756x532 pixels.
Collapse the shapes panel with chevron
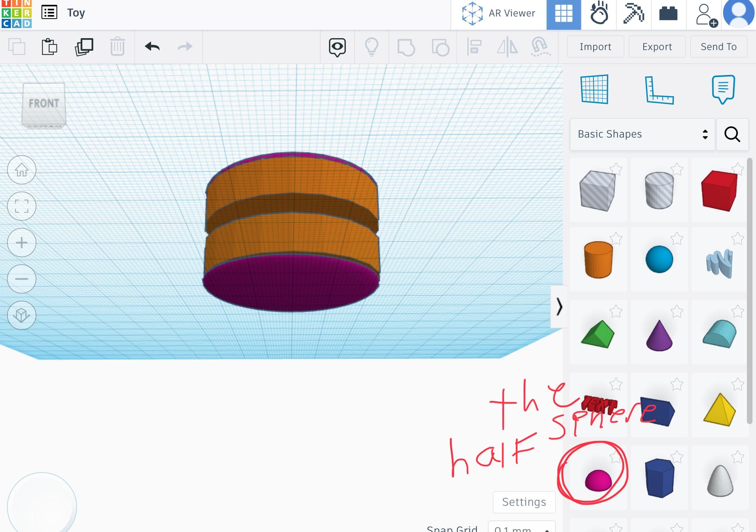pos(559,307)
